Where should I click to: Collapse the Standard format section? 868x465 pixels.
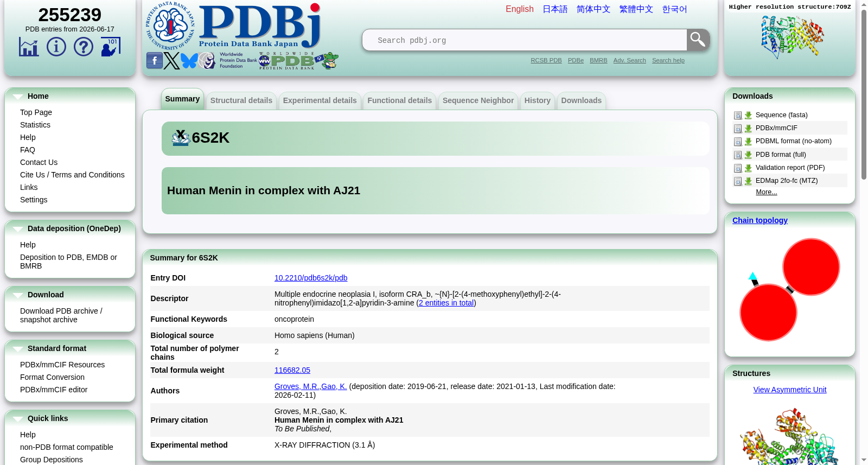click(x=18, y=349)
